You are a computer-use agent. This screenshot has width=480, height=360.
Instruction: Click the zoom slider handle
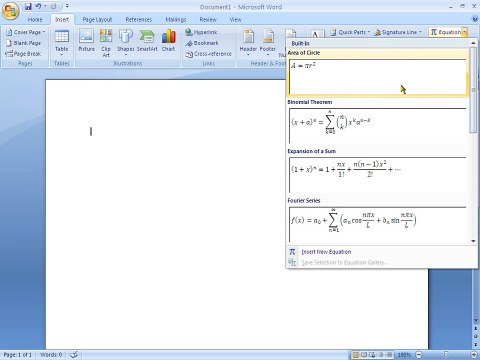pos(446,354)
